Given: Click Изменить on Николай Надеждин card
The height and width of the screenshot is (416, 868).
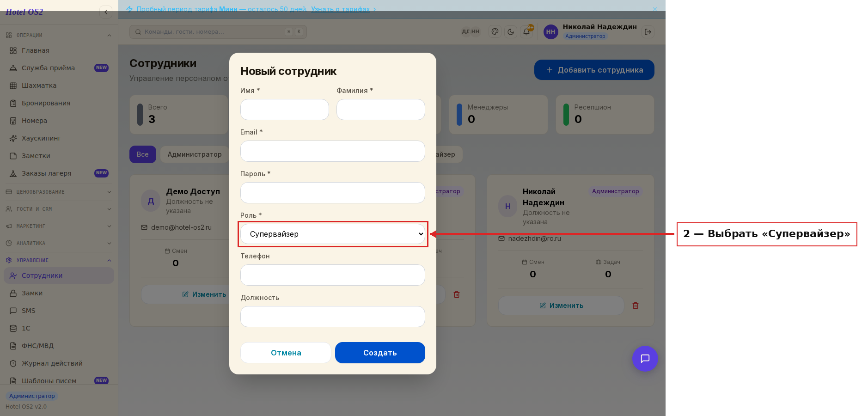Looking at the screenshot, I should (x=561, y=306).
